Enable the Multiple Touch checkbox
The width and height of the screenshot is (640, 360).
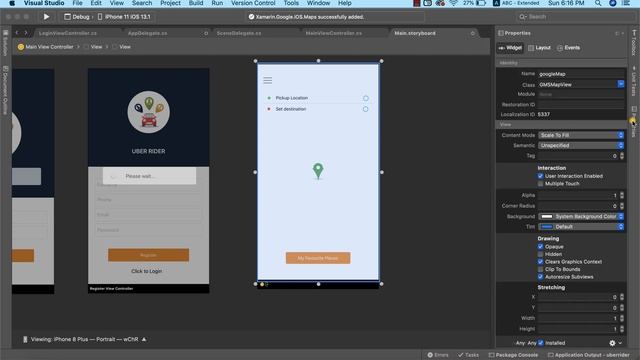click(x=540, y=184)
